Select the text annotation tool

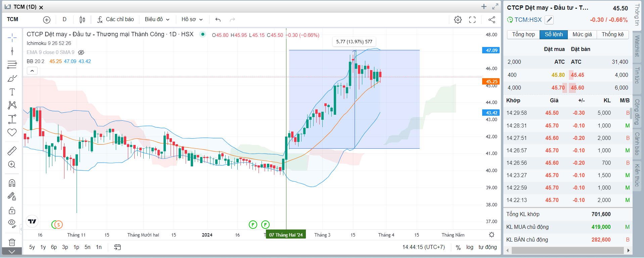click(12, 92)
